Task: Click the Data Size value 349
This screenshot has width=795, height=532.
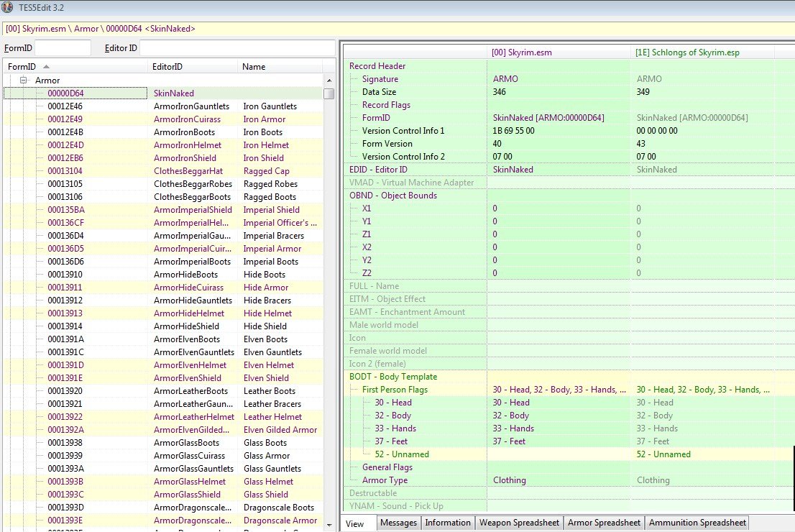Action: click(643, 92)
